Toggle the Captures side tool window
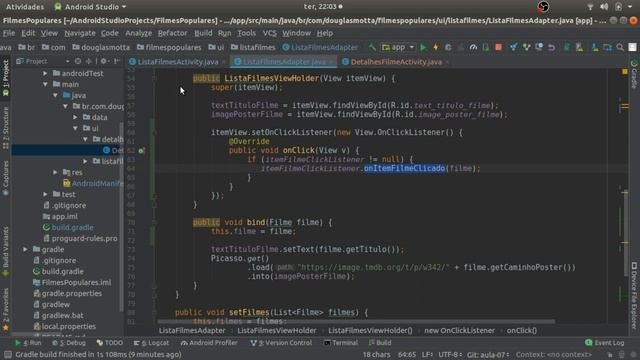Image resolution: width=640 pixels, height=360 pixels. [6, 178]
